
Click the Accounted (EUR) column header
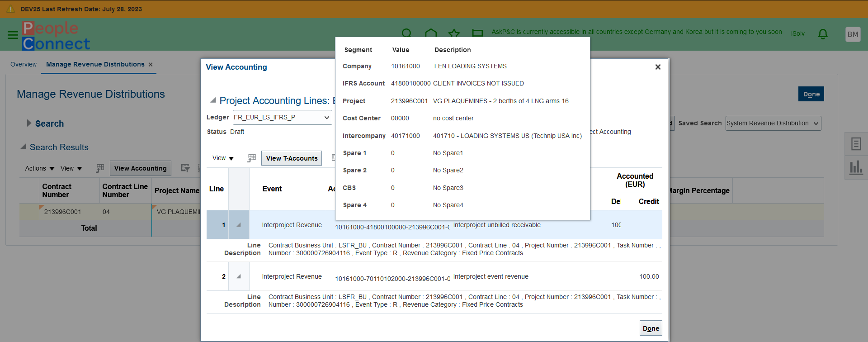point(635,180)
